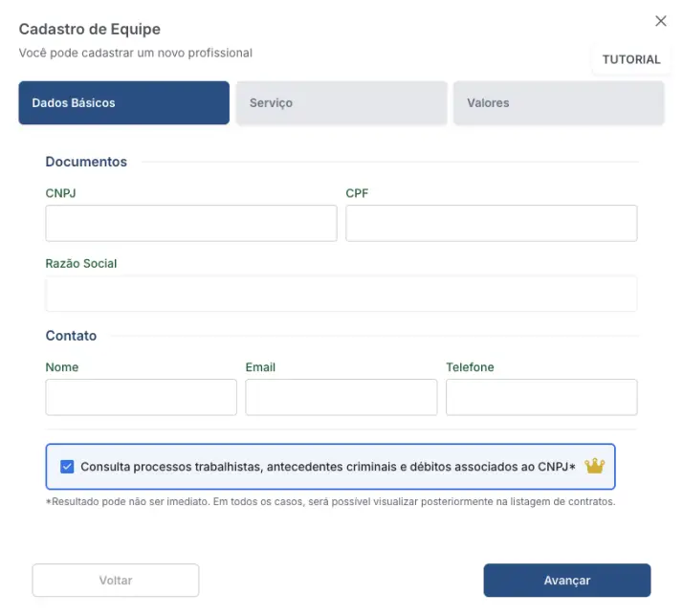Screen dimensions: 683x616
Task: Uncheck the CNPJ background consultation checkbox
Action: [67, 467]
